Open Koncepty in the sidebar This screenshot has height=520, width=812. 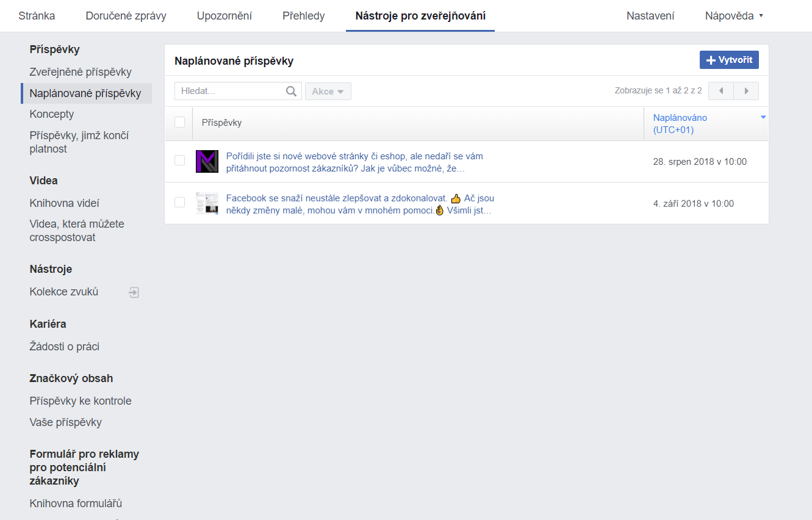pos(52,114)
